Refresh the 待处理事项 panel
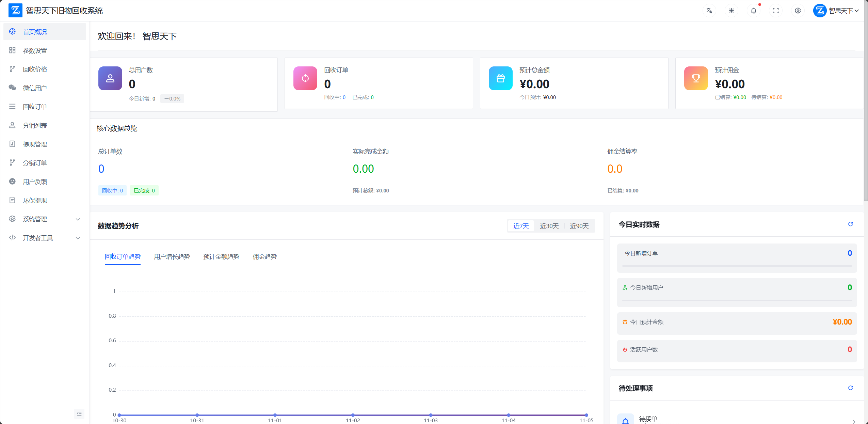The height and width of the screenshot is (424, 868). pyautogui.click(x=850, y=388)
